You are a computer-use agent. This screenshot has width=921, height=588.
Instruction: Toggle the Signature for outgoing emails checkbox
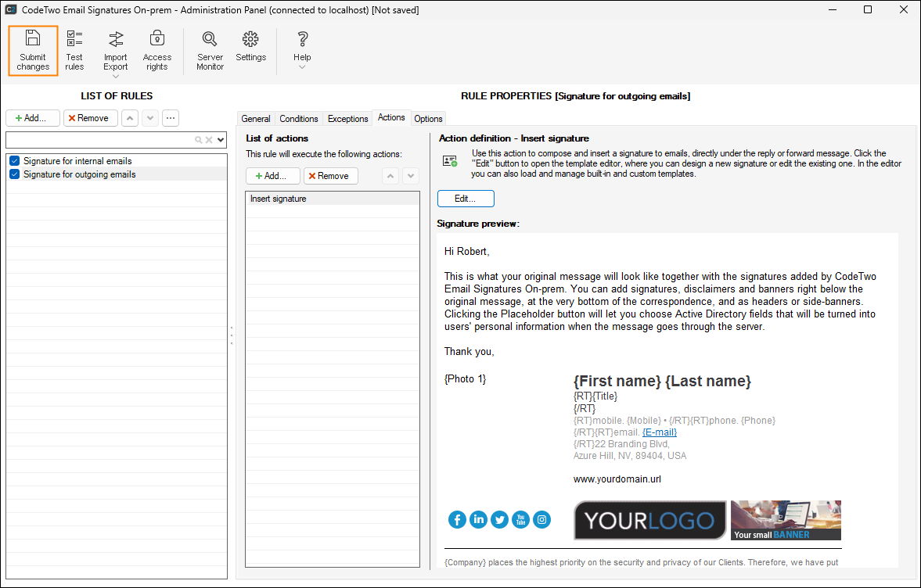(14, 174)
